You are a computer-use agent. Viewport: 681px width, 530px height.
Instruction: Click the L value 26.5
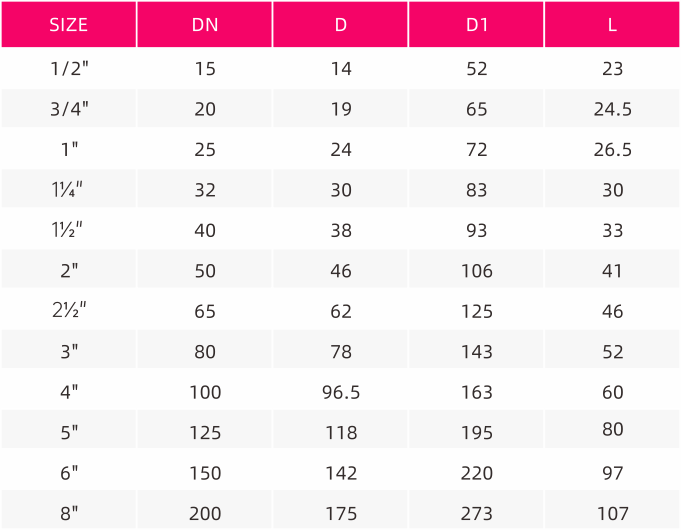pos(613,149)
